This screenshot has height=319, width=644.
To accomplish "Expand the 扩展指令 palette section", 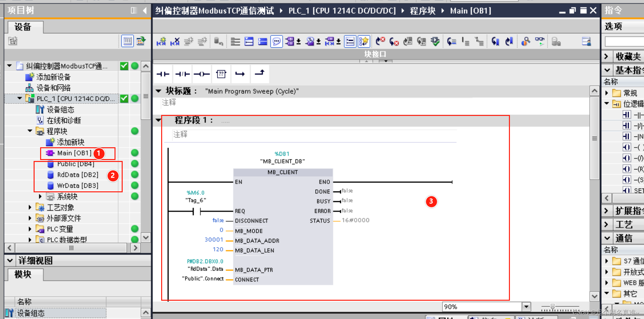I will pyautogui.click(x=606, y=211).
